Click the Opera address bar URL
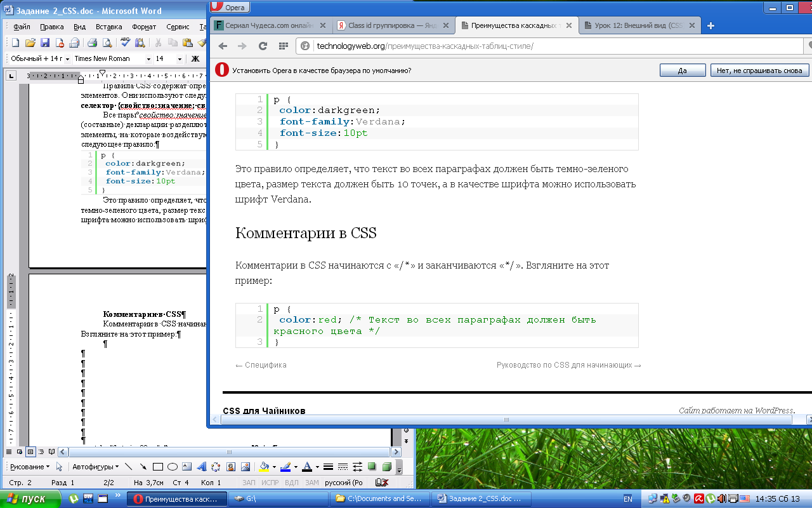 click(x=424, y=46)
